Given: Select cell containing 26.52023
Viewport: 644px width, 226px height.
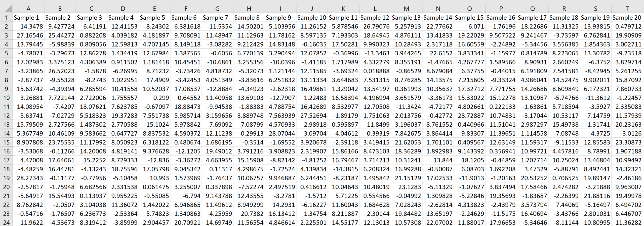Looking at the screenshot, I should [x=60, y=71].
